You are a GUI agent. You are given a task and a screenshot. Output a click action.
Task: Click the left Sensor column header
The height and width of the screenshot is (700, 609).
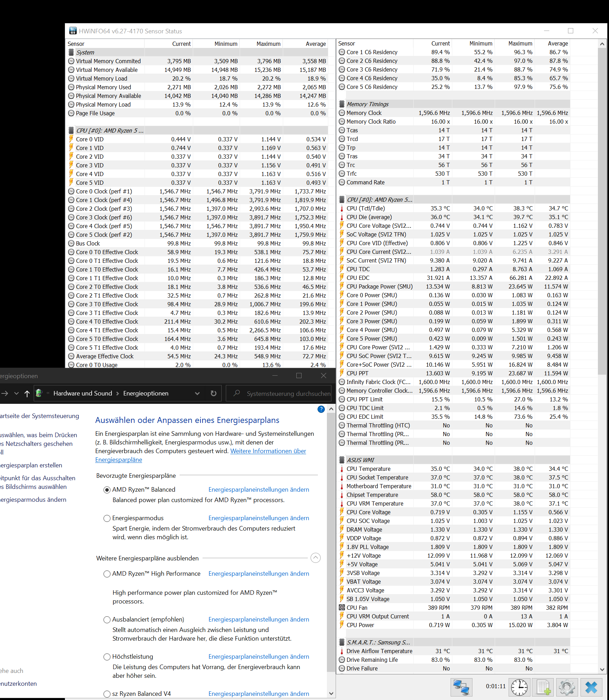coord(105,44)
